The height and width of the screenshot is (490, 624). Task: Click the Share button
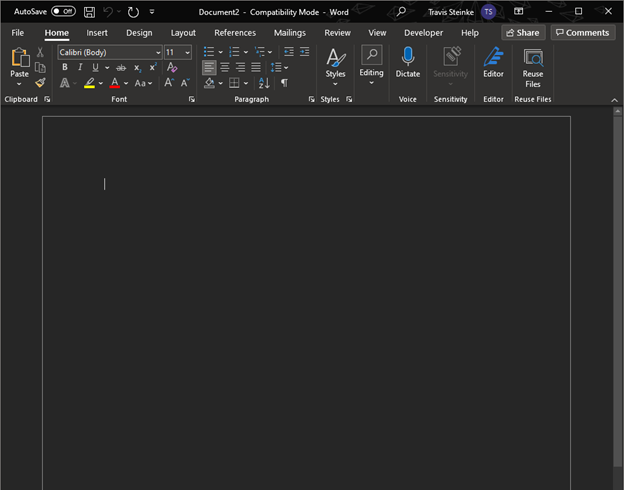[x=522, y=33]
